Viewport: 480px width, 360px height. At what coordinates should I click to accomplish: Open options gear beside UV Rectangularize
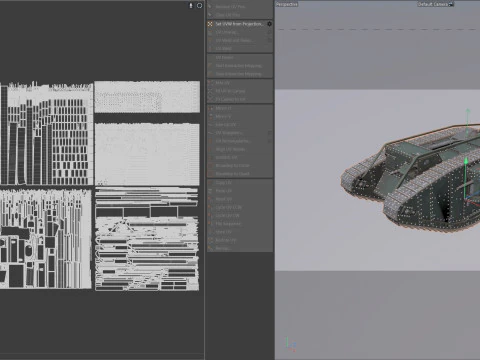[x=269, y=141]
